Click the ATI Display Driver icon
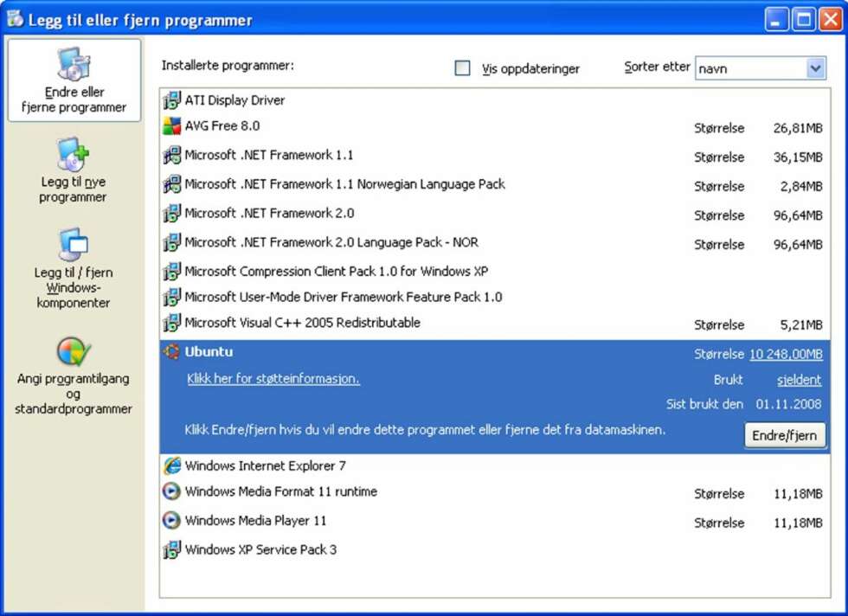The width and height of the screenshot is (848, 616). tap(171, 100)
